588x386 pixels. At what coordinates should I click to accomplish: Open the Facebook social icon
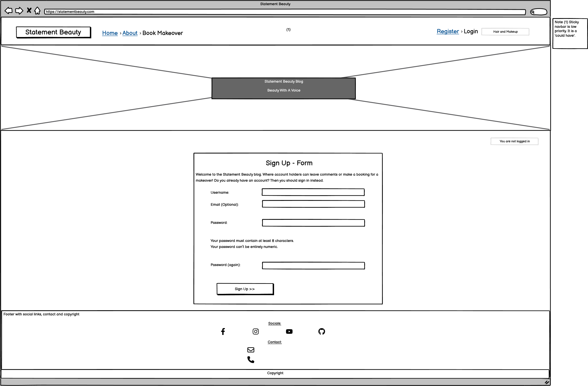coord(223,331)
